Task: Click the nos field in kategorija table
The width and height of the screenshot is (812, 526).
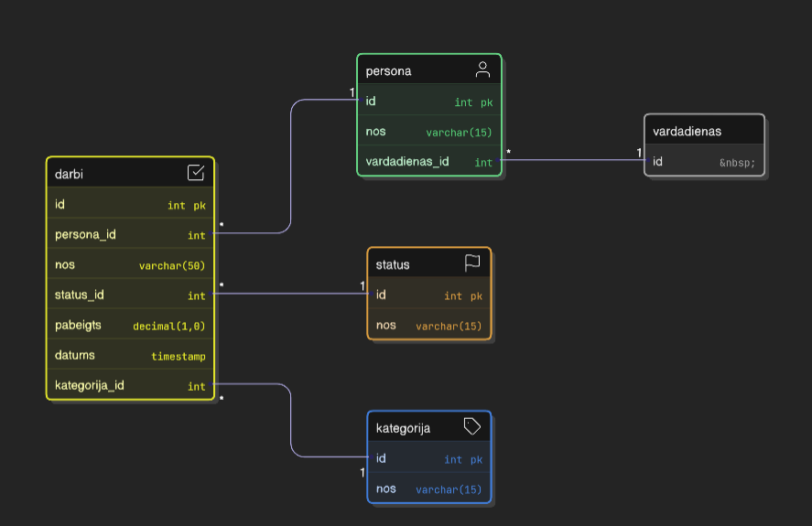Action: click(428, 488)
